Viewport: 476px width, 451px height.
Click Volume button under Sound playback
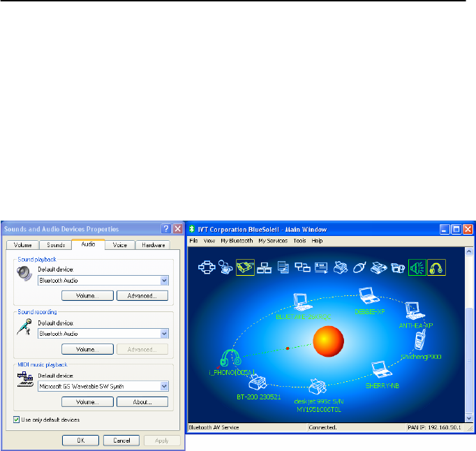tap(87, 295)
